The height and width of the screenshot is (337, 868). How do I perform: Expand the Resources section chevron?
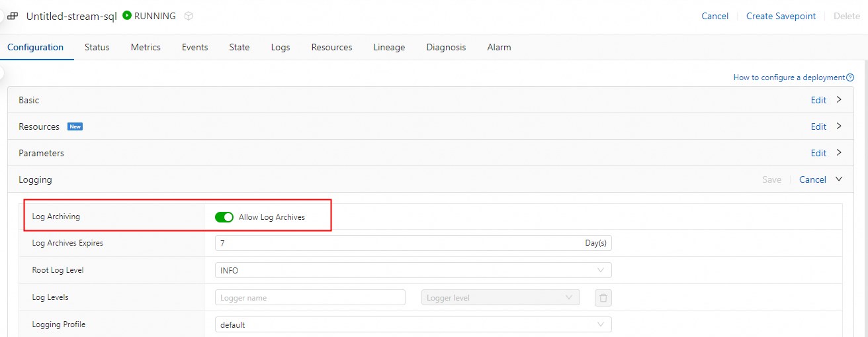839,126
